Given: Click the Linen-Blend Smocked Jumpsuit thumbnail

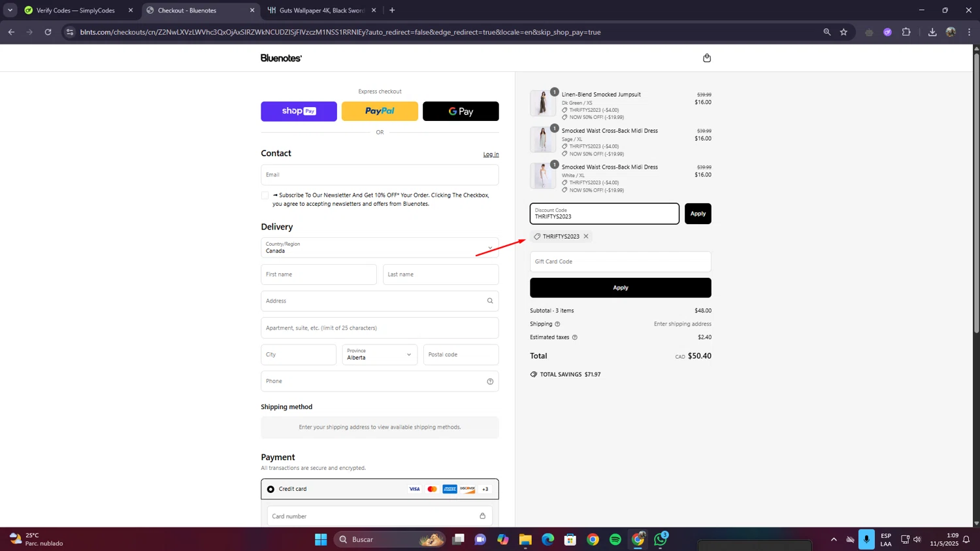Looking at the screenshot, I should tap(542, 103).
